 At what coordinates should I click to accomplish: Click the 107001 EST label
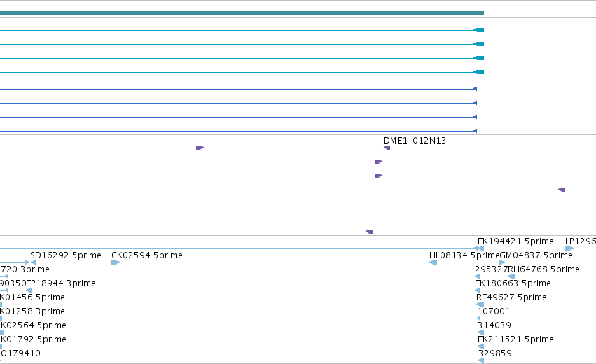[494, 311]
